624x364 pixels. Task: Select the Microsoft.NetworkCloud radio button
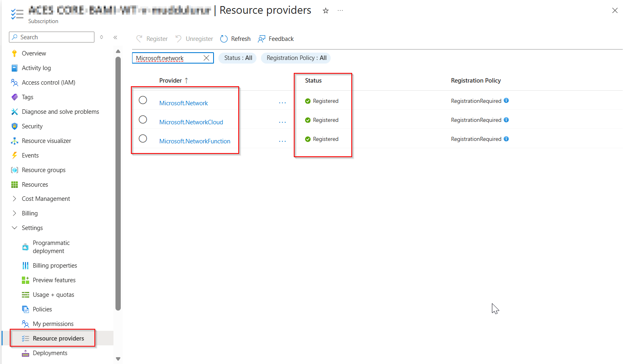[143, 119]
